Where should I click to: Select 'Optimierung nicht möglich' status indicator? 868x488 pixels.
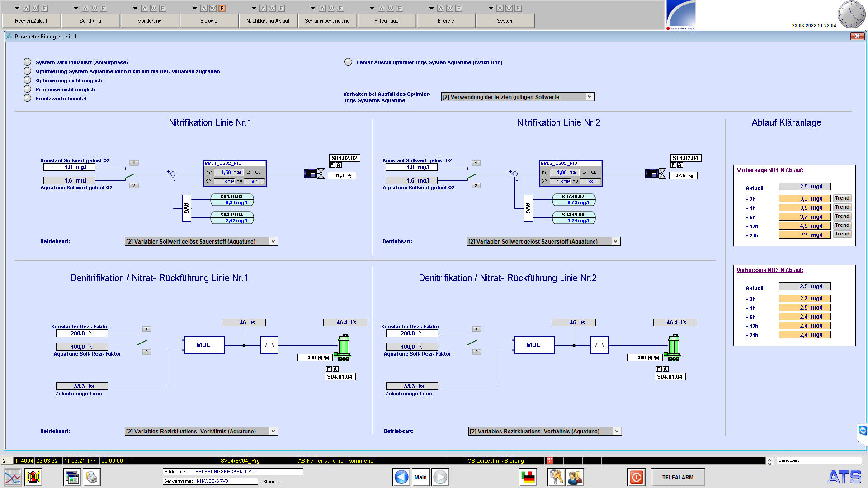click(28, 80)
